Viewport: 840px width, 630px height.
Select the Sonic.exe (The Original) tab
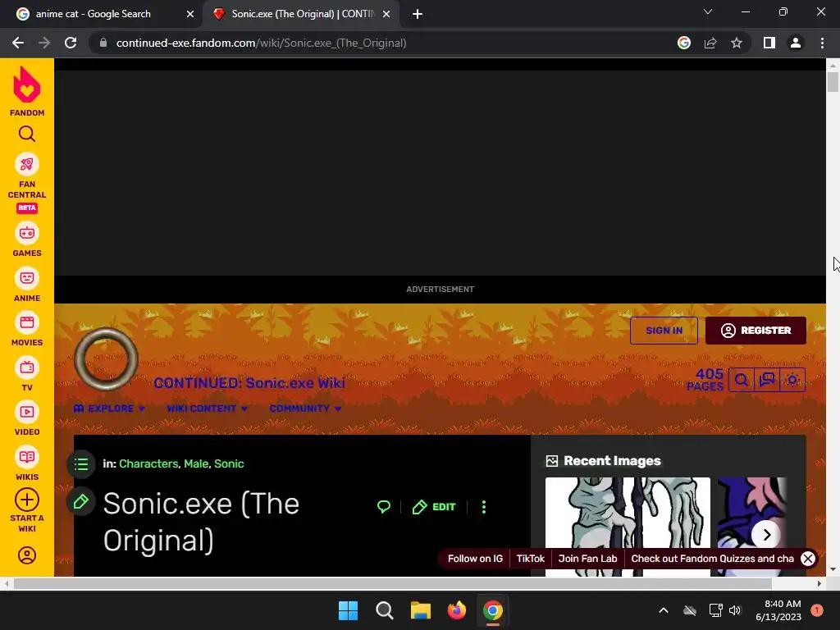coord(302,14)
